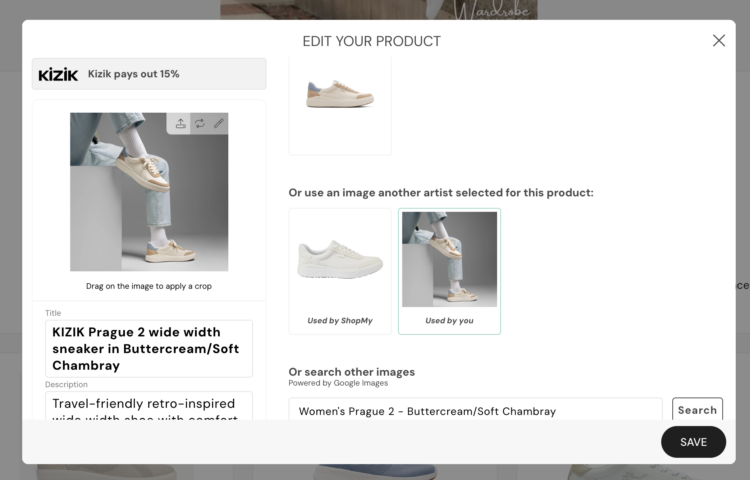The image size is (750, 480).
Task: Save the product edits
Action: [693, 442]
